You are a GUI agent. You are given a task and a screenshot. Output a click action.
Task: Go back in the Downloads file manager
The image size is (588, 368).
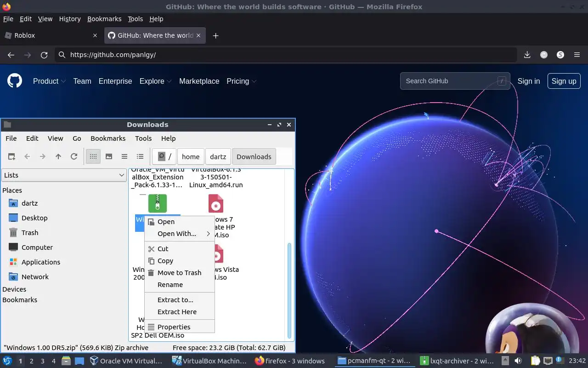(27, 156)
